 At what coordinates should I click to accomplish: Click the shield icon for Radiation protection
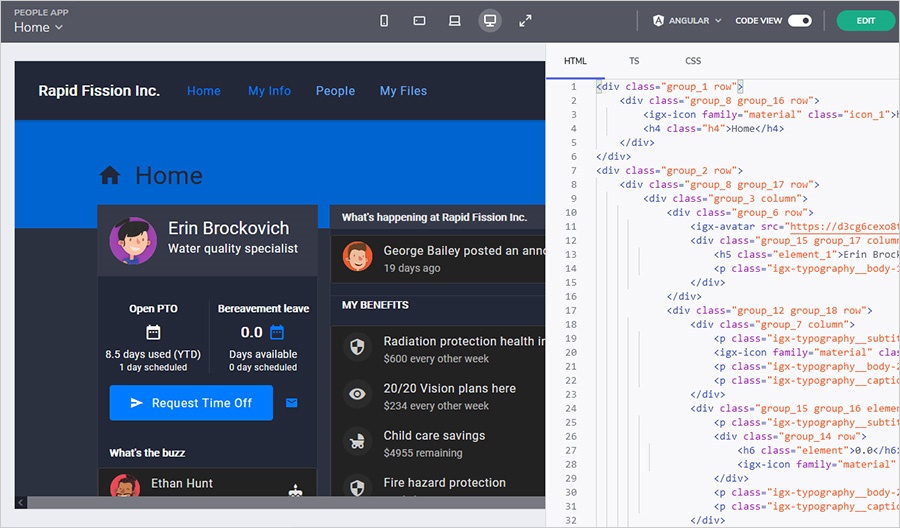click(357, 347)
